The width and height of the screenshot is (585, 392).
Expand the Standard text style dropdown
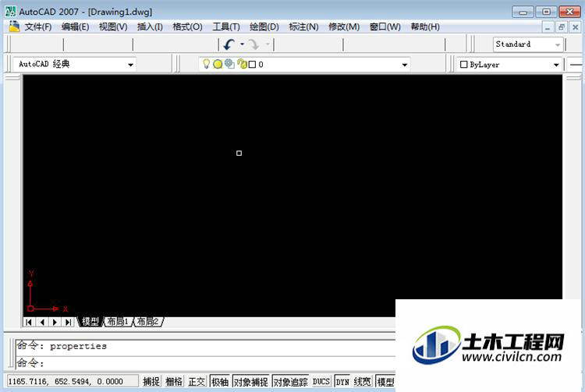click(558, 44)
